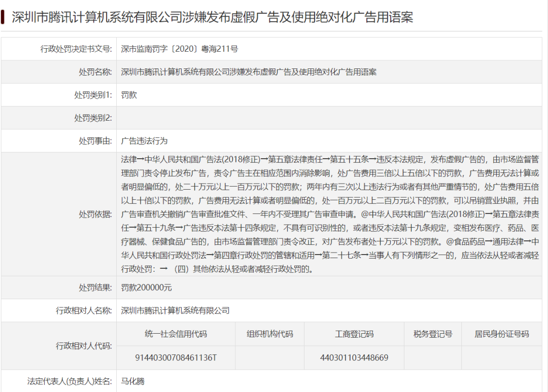The image size is (548, 392).
Task: Select the label 行政相对人代码:
Action: [84, 346]
